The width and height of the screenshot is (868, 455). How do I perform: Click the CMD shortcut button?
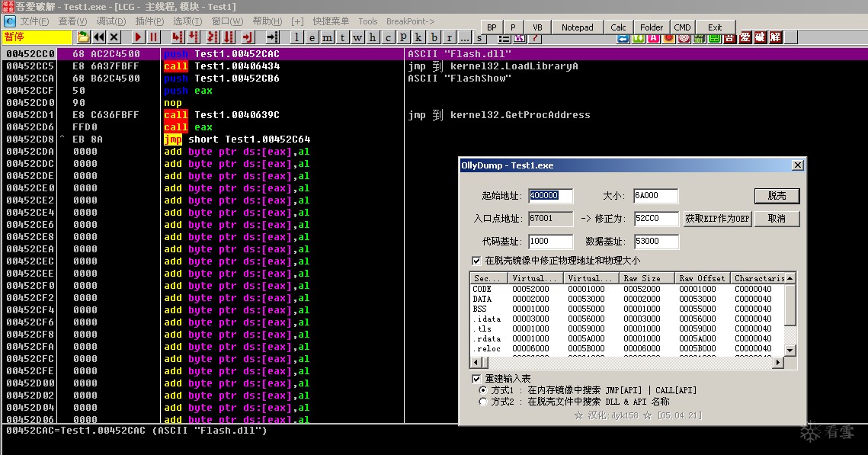point(682,27)
